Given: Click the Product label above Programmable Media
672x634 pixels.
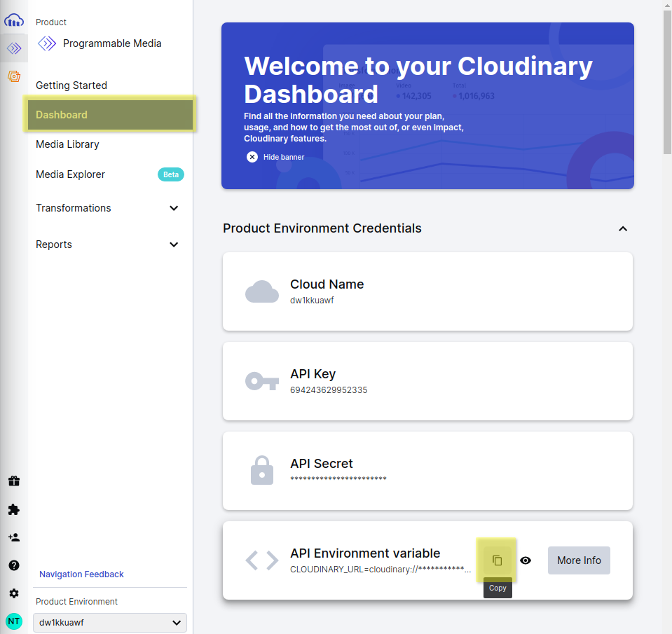Looking at the screenshot, I should click(x=51, y=22).
